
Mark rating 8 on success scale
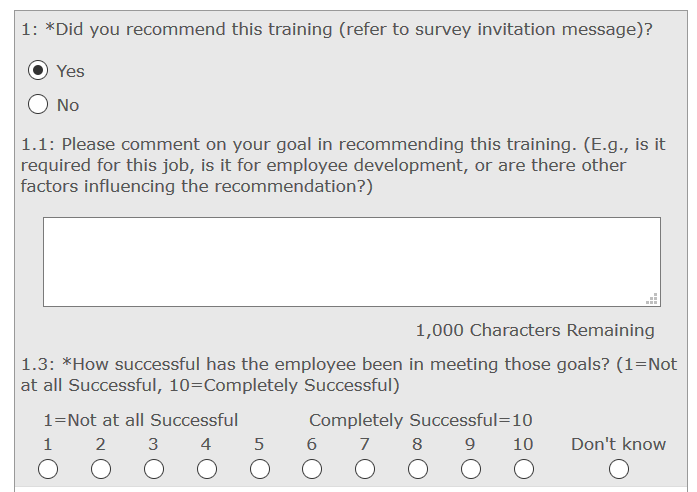point(418,469)
